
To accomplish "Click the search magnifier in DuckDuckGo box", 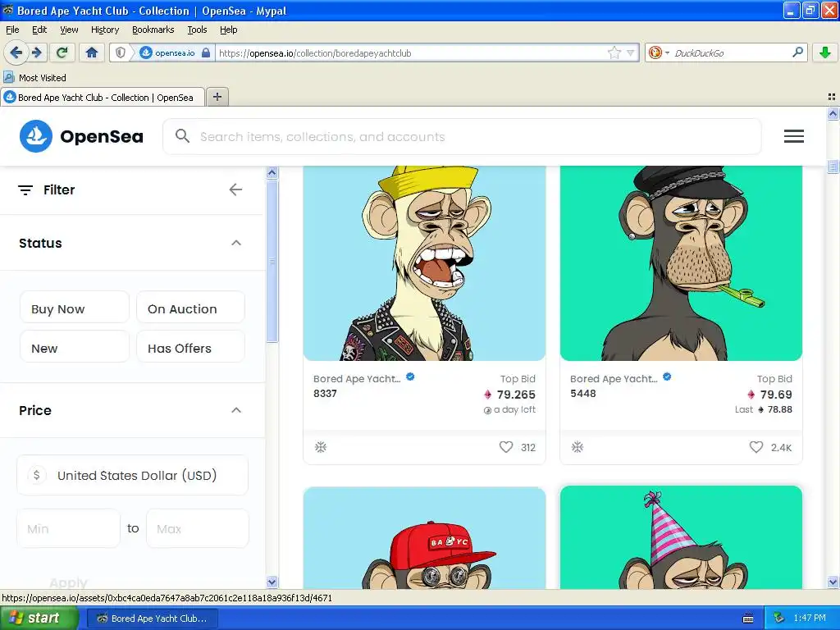I will tap(797, 52).
